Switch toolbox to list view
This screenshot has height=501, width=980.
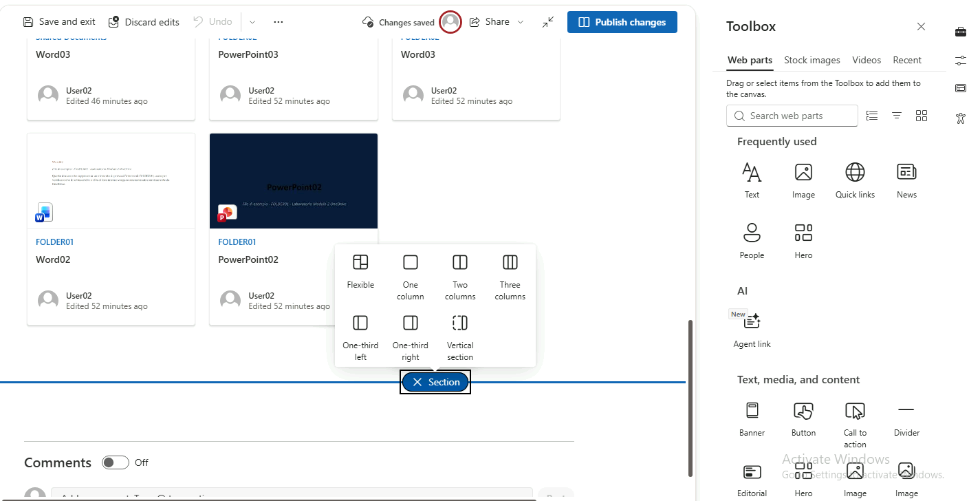(x=872, y=116)
